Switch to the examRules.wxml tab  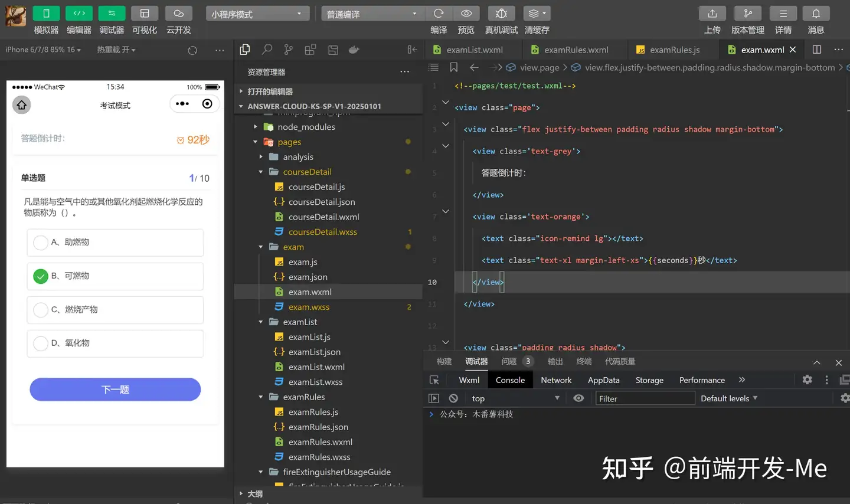[576, 50]
